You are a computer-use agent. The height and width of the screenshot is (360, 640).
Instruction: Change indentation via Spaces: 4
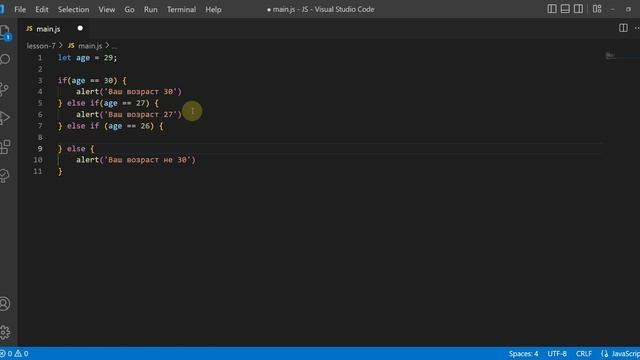tap(523, 353)
